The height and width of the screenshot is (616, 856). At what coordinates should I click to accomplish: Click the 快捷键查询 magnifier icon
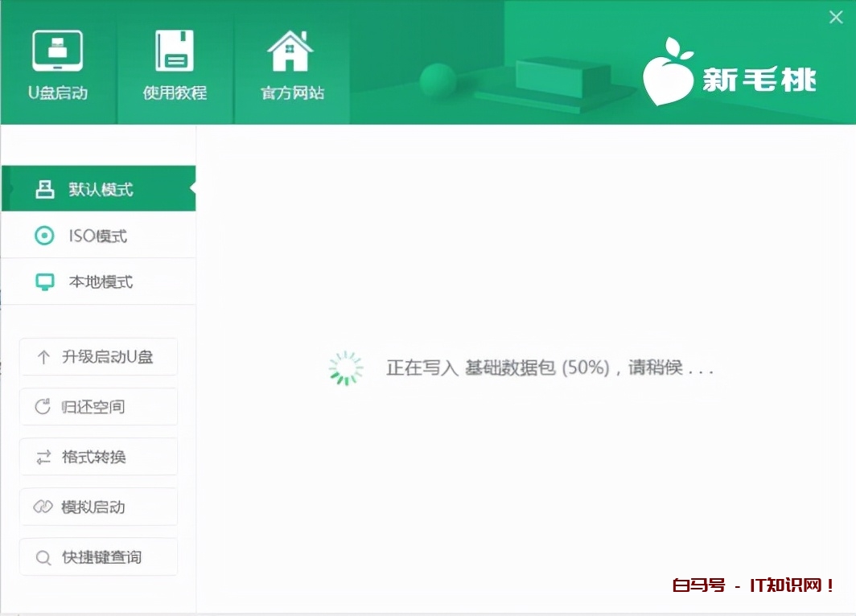(43, 556)
